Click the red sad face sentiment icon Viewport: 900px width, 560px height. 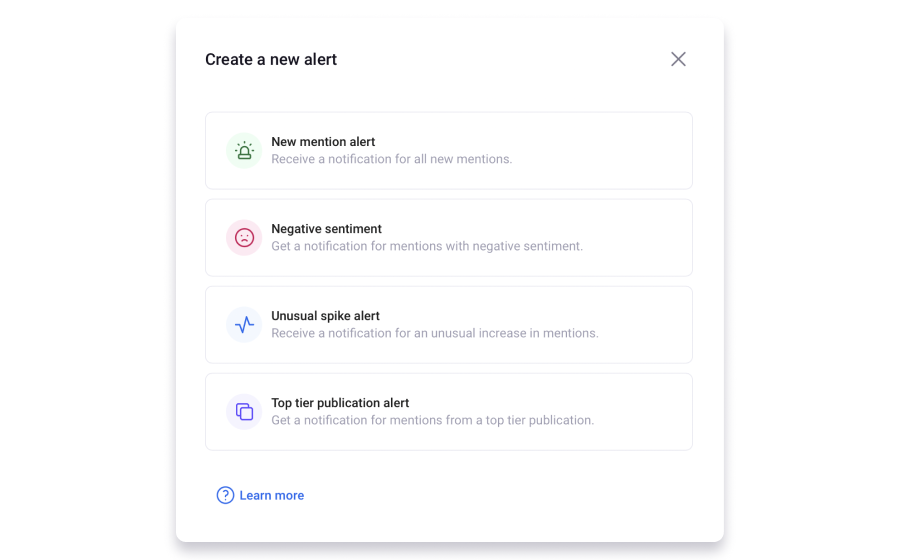[x=244, y=238]
